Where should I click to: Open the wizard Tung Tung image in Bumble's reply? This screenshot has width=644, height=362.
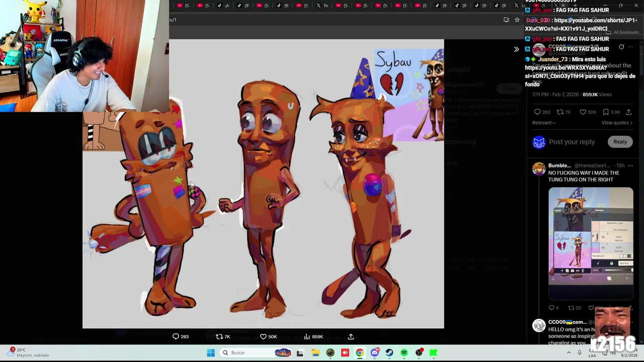(x=591, y=243)
